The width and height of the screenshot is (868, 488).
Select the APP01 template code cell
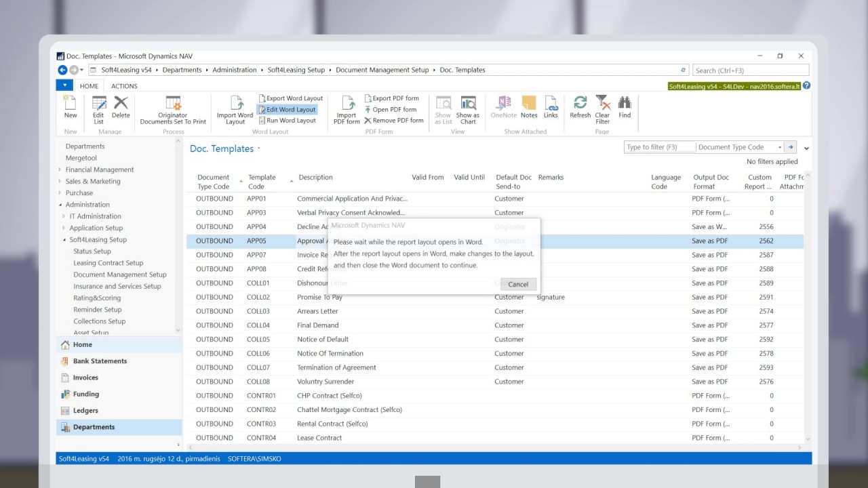[256, 199]
